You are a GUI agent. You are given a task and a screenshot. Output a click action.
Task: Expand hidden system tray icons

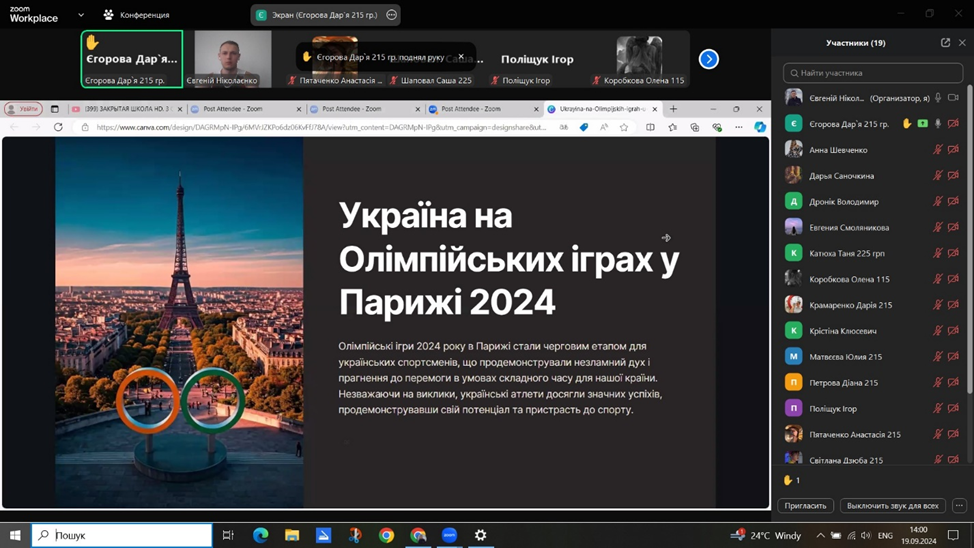click(x=820, y=535)
